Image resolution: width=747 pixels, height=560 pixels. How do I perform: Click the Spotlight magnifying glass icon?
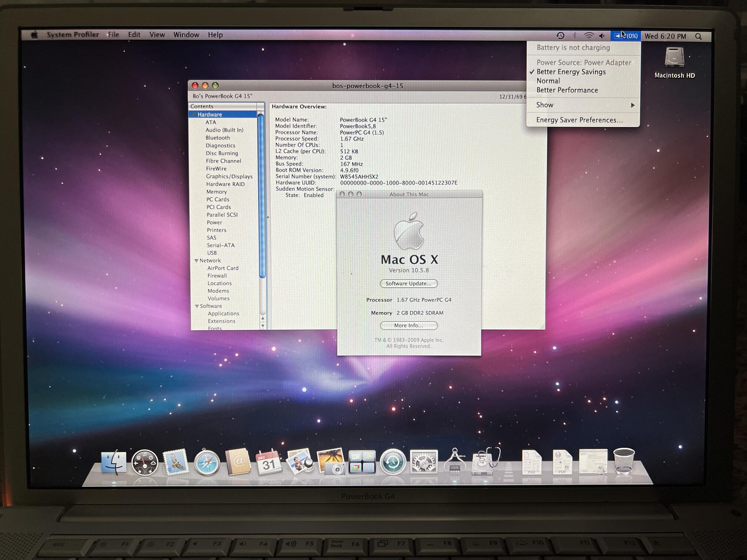coord(698,36)
